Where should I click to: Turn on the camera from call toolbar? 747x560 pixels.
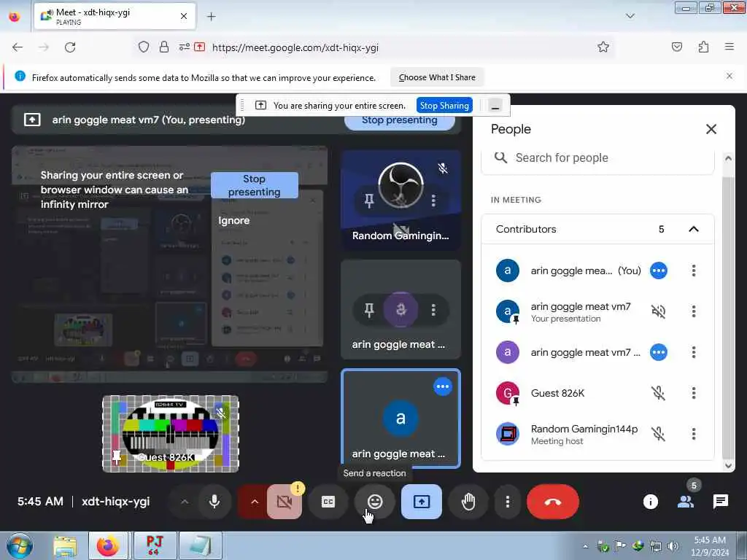pos(285,502)
